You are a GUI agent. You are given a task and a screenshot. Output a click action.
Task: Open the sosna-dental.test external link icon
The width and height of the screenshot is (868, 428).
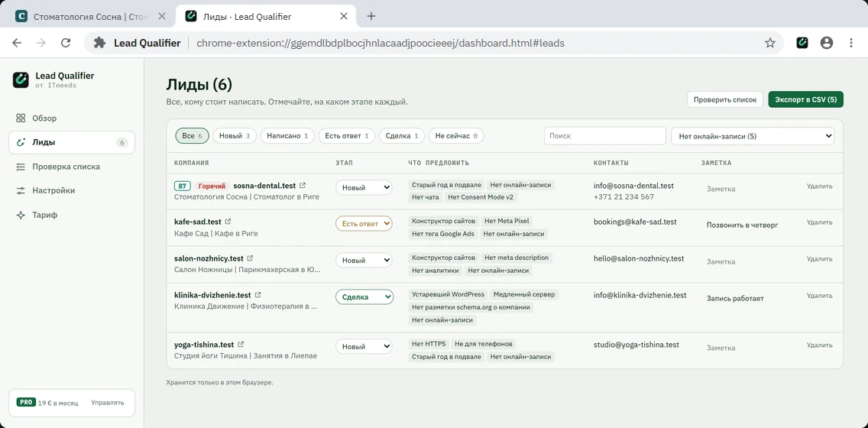[x=303, y=186]
